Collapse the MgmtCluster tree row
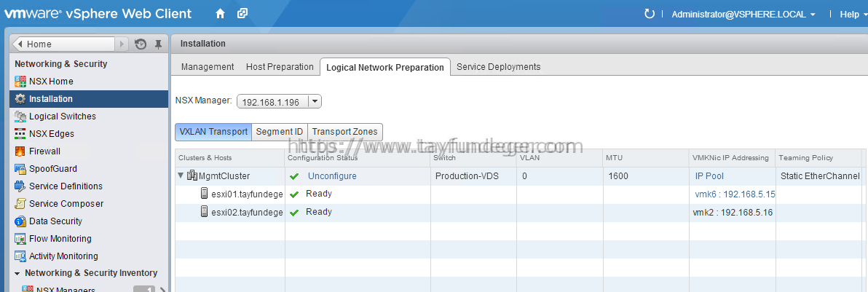The width and height of the screenshot is (868, 292). tap(181, 176)
